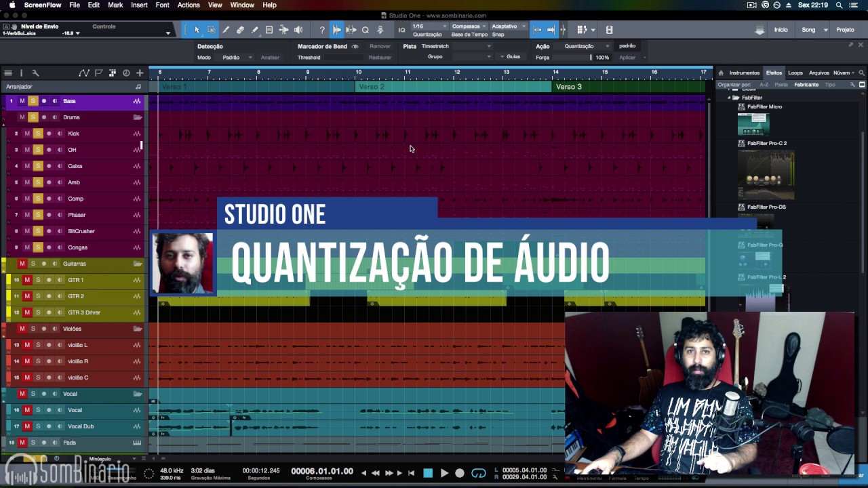Image resolution: width=868 pixels, height=488 pixels.
Task: Unmute the Vocal Dub track
Action: (x=27, y=426)
